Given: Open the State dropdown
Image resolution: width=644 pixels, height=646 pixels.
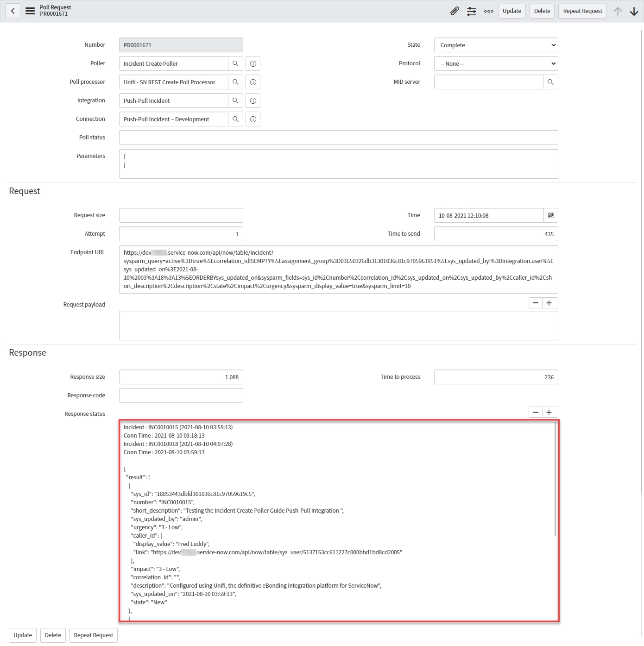Looking at the screenshot, I should click(x=496, y=45).
